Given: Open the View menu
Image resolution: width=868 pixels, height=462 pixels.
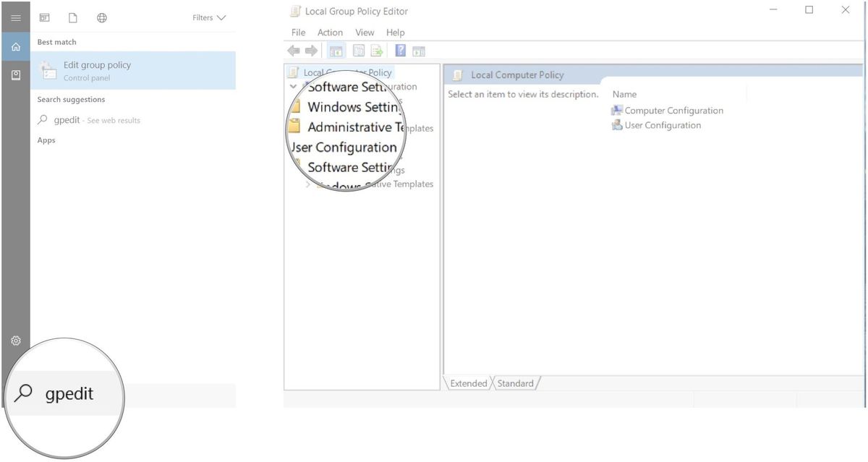Looking at the screenshot, I should tap(365, 33).
